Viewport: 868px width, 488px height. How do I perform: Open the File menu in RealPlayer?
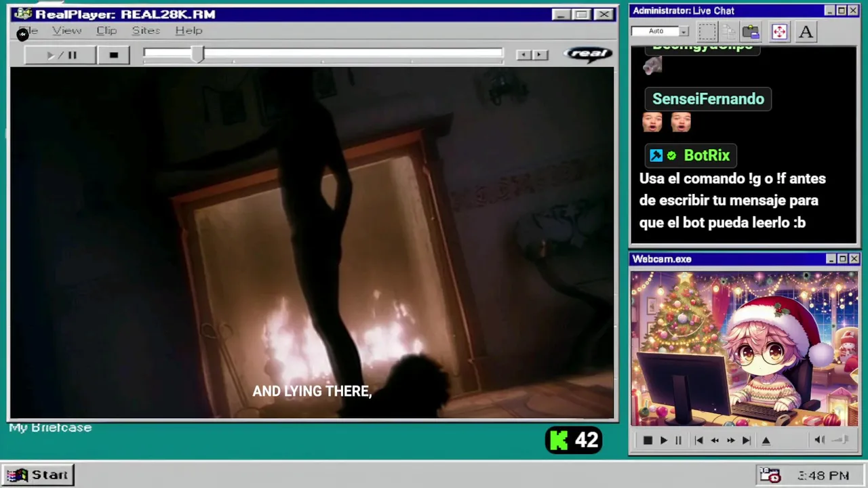click(x=28, y=30)
